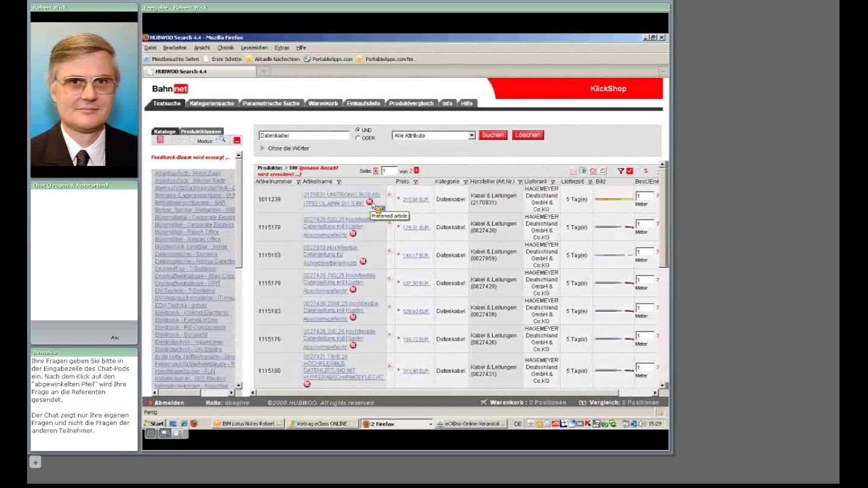
Task: Open the Artikelname column filter
Action: click(x=339, y=182)
